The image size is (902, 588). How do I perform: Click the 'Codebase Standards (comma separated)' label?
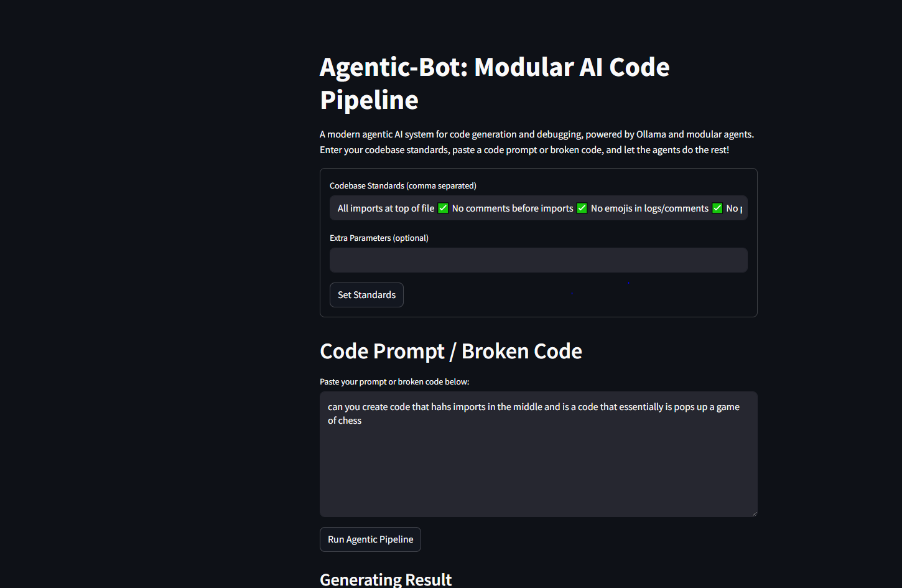point(403,185)
